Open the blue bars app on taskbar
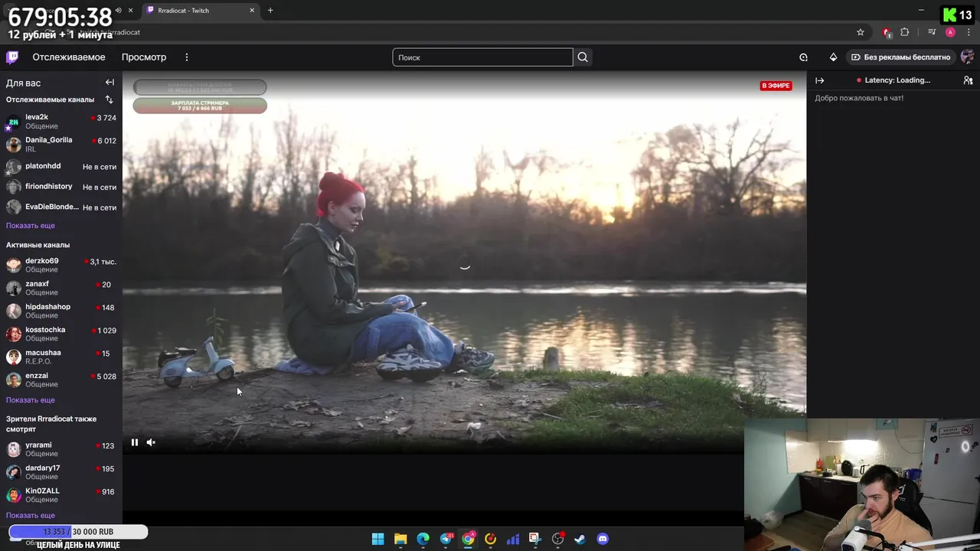 (x=513, y=539)
